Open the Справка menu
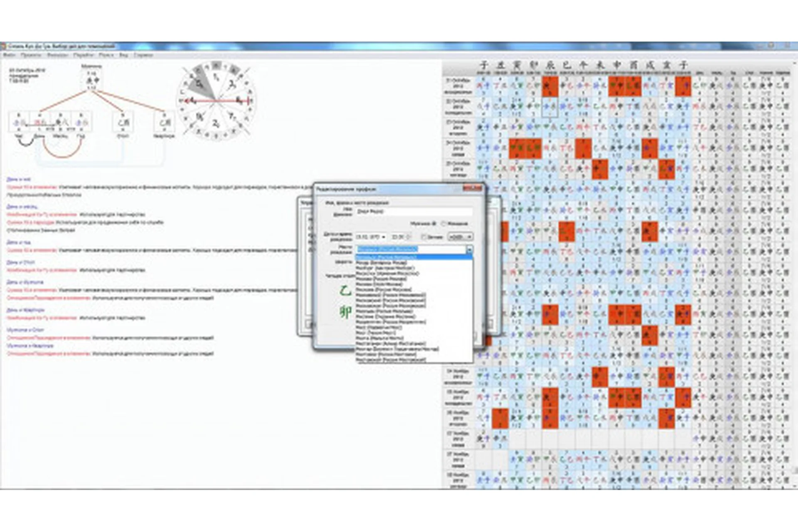 point(143,55)
